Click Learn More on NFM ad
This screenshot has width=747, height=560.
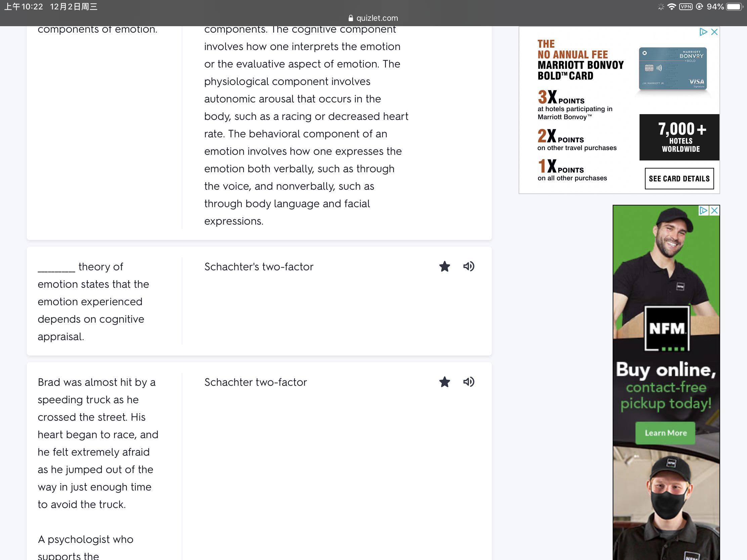point(665,433)
